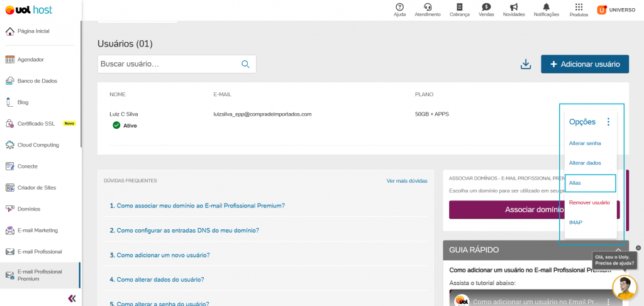644x306 pixels.
Task: Click the Opções menu header
Action: coord(582,122)
